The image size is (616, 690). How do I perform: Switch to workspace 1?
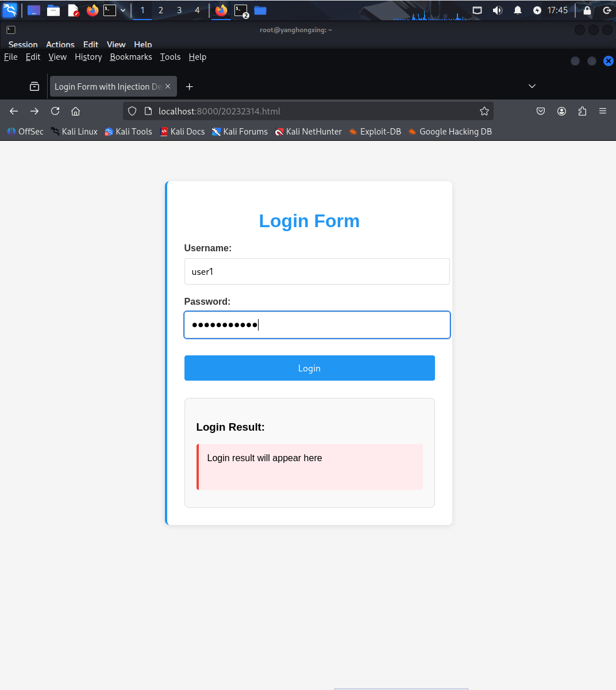[143, 10]
